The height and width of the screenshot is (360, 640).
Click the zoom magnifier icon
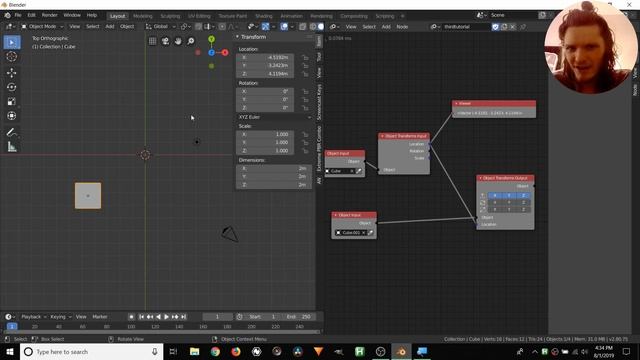coord(191,41)
